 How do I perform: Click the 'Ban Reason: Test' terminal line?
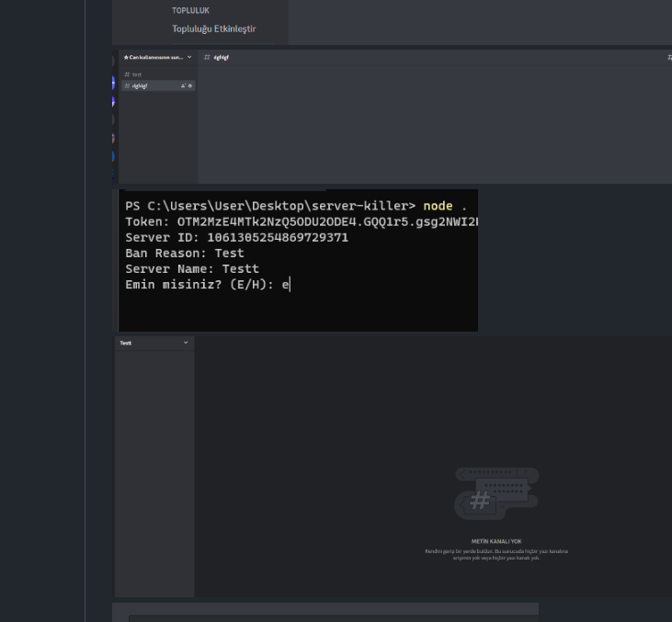pos(185,254)
